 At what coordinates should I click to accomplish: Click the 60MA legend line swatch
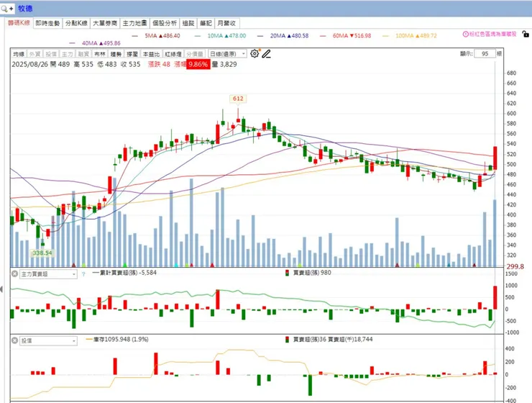323,36
